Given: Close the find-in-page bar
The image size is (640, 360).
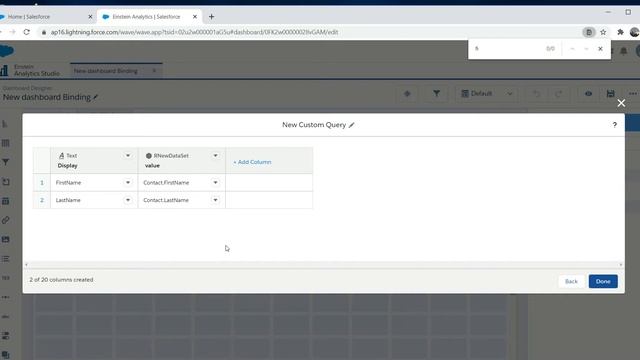Looking at the screenshot, I should point(600,49).
